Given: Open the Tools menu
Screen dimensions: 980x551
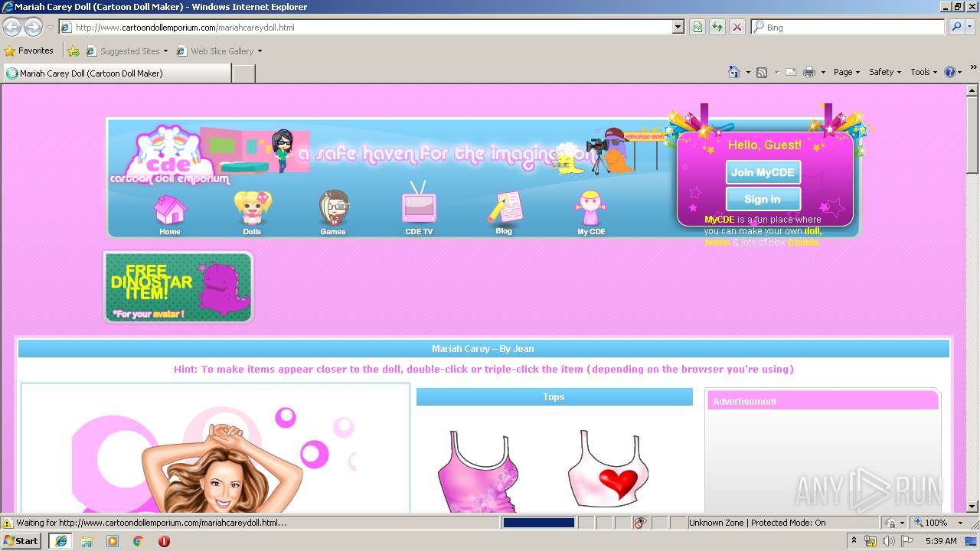Looking at the screenshot, I should 923,72.
